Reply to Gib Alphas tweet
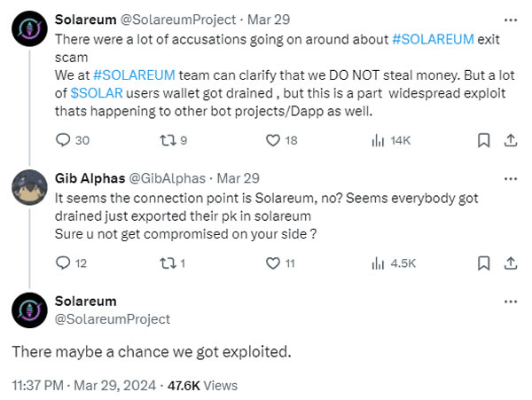 point(63,263)
